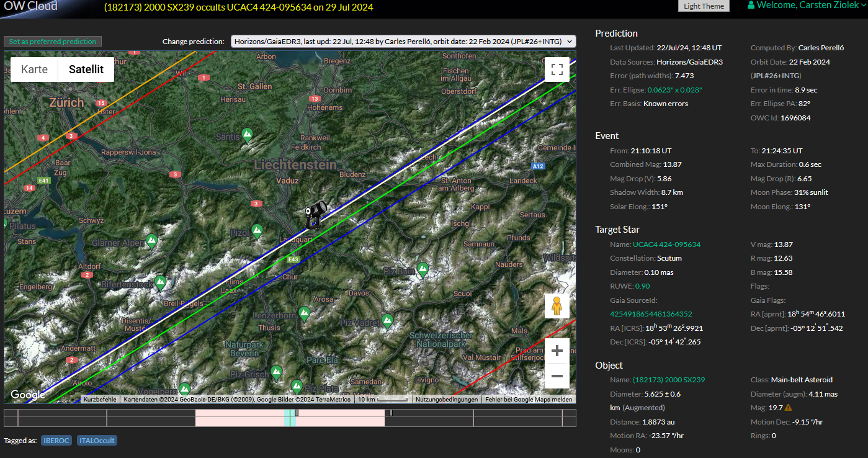The image size is (868, 458).
Task: Click the Vaduz label on map
Action: pos(287,181)
